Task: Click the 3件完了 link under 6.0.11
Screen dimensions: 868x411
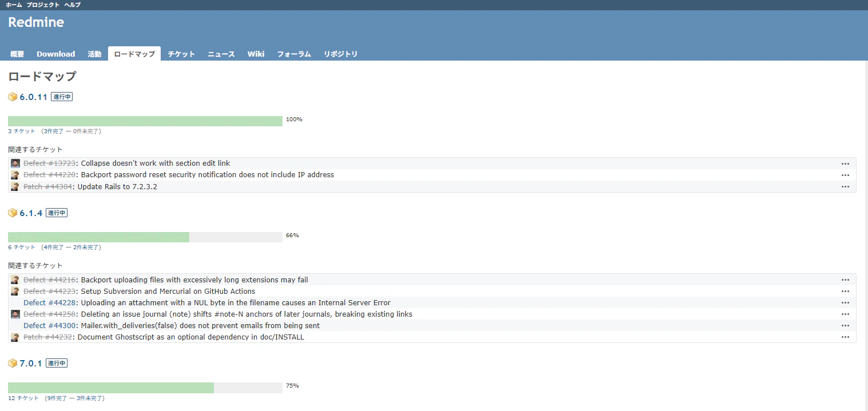Action: point(53,131)
